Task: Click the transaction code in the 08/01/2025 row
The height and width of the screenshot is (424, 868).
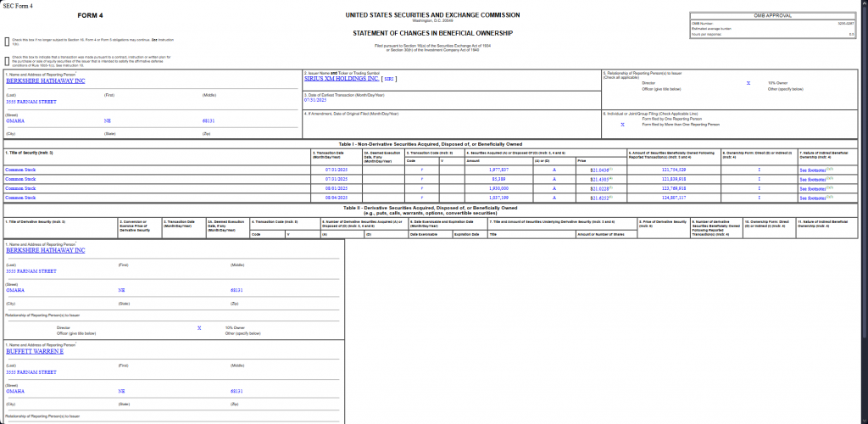Action: tap(422, 189)
